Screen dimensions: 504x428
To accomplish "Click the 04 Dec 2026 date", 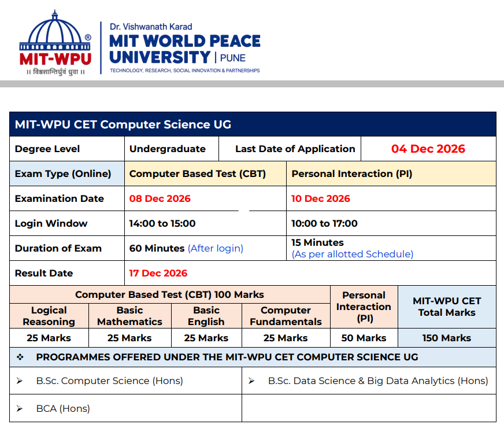I will [428, 149].
